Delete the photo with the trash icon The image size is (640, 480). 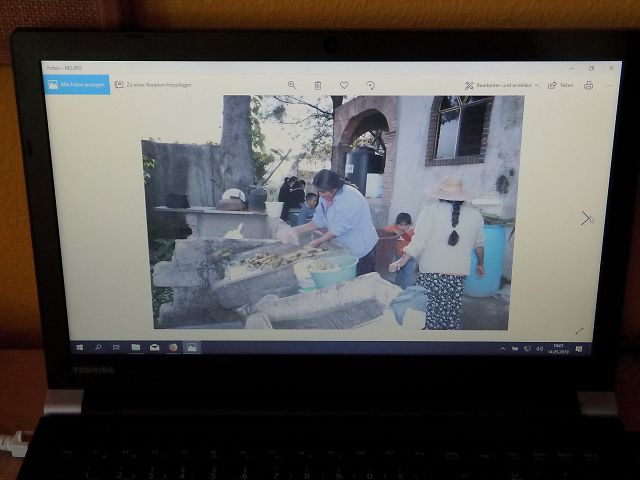[318, 85]
